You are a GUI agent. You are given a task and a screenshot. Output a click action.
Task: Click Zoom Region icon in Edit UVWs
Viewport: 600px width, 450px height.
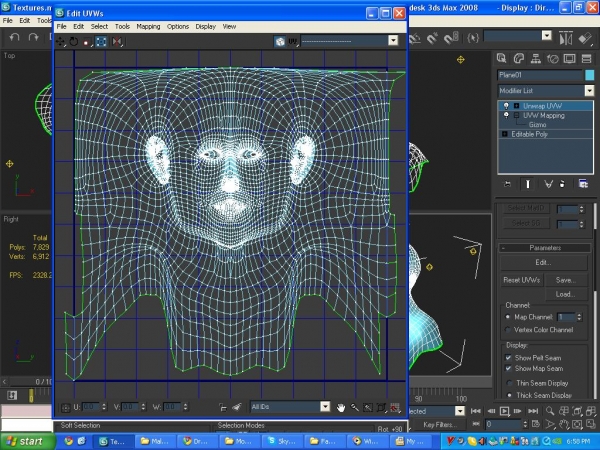pyautogui.click(x=368, y=408)
